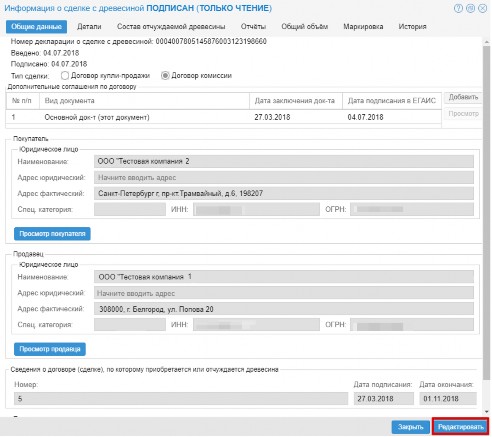Click Просмотр продавца button
Screen dimensions: 492x437
[50, 349]
